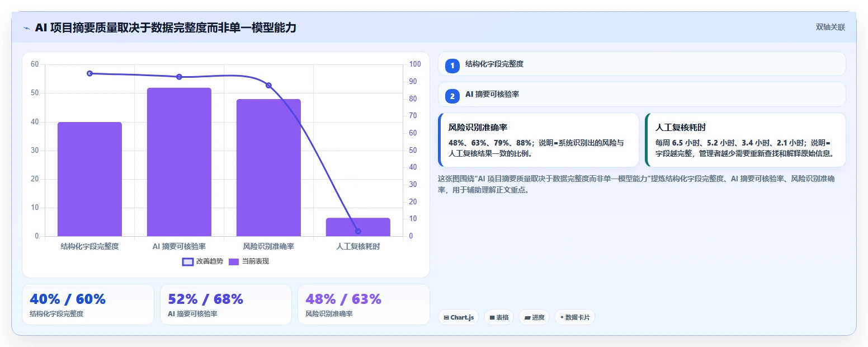Click the 数据卡片 tag

575,317
